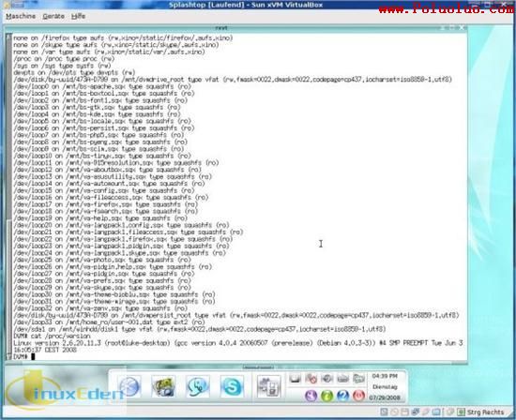Click the '/dev/loop17 on /mnt/va-firefox.sqx' line
Screen dimensions: 516x420
coord(106,204)
